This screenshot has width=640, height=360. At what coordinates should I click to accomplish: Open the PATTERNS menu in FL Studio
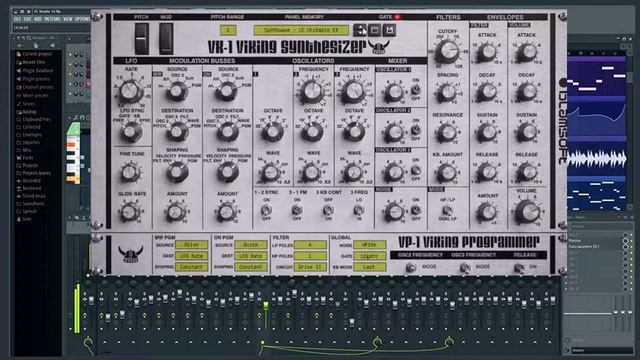[52, 19]
